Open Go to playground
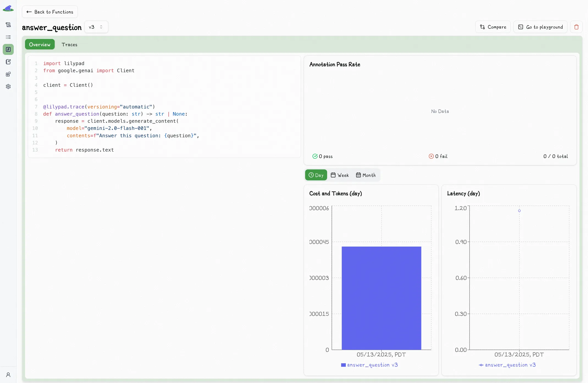The width and height of the screenshot is (588, 383). (540, 27)
